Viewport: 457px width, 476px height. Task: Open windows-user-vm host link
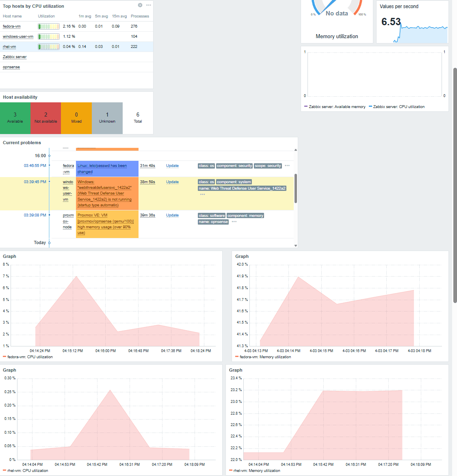pos(18,37)
